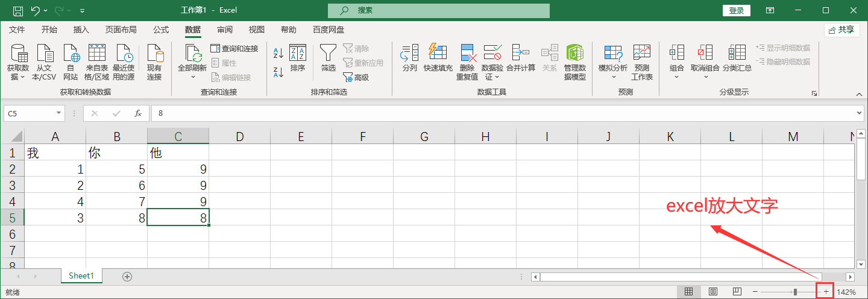This screenshot has height=299, width=868.
Task: Click the zoom in plus button
Action: pos(826,292)
